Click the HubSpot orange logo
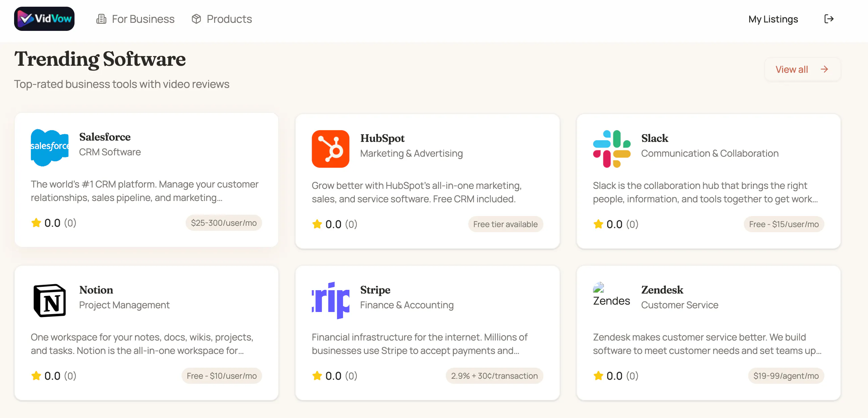Image resolution: width=868 pixels, height=418 pixels. pyautogui.click(x=331, y=149)
